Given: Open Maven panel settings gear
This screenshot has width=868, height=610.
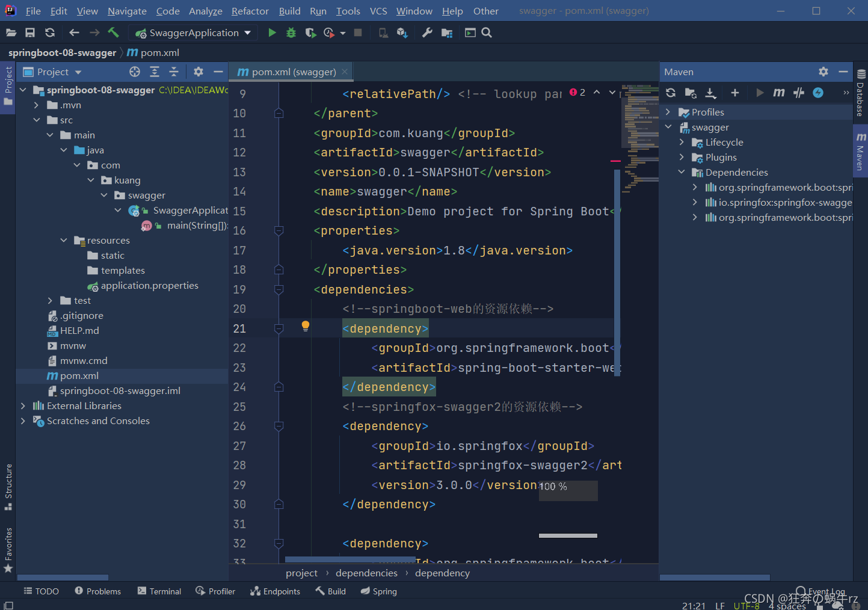Looking at the screenshot, I should (x=823, y=72).
